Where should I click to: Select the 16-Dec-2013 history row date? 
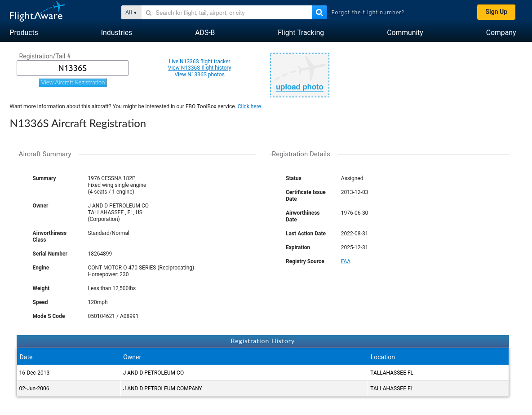pyautogui.click(x=34, y=373)
